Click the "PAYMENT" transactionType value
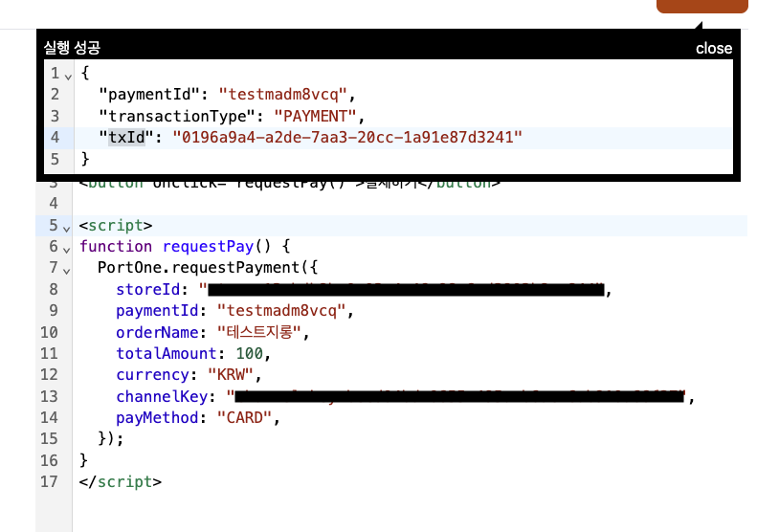 315,116
